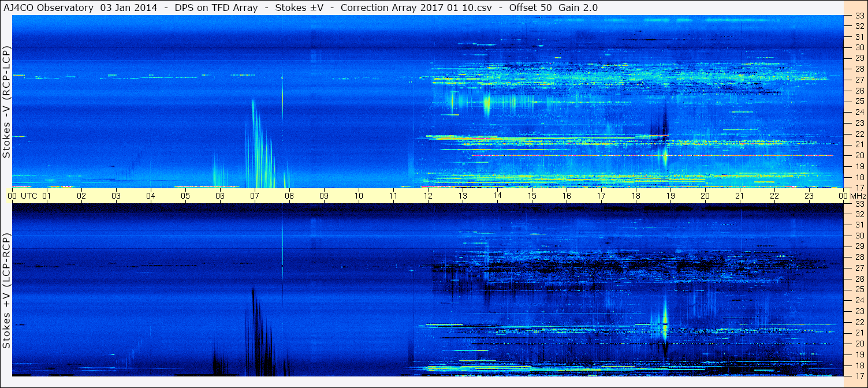
Task: Select Correction Array 2017 01 10.csv filename
Action: point(415,8)
